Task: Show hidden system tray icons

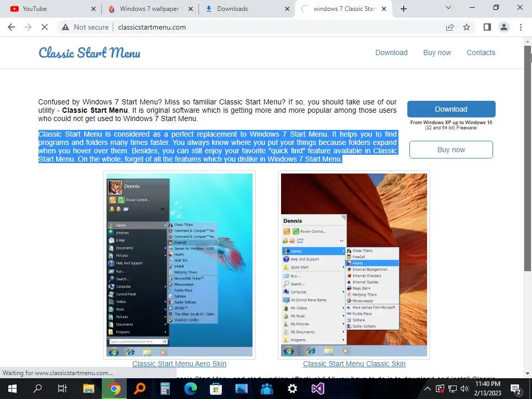Action: pyautogui.click(x=428, y=389)
